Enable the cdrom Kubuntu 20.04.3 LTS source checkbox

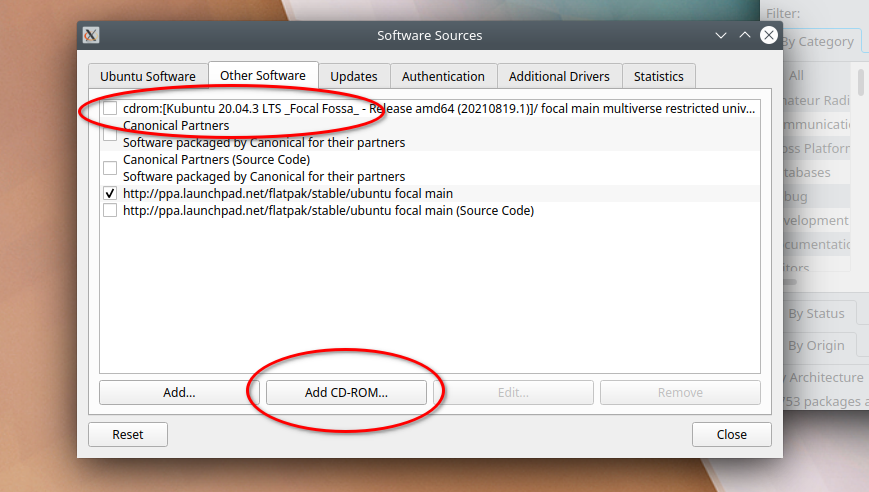coord(110,108)
